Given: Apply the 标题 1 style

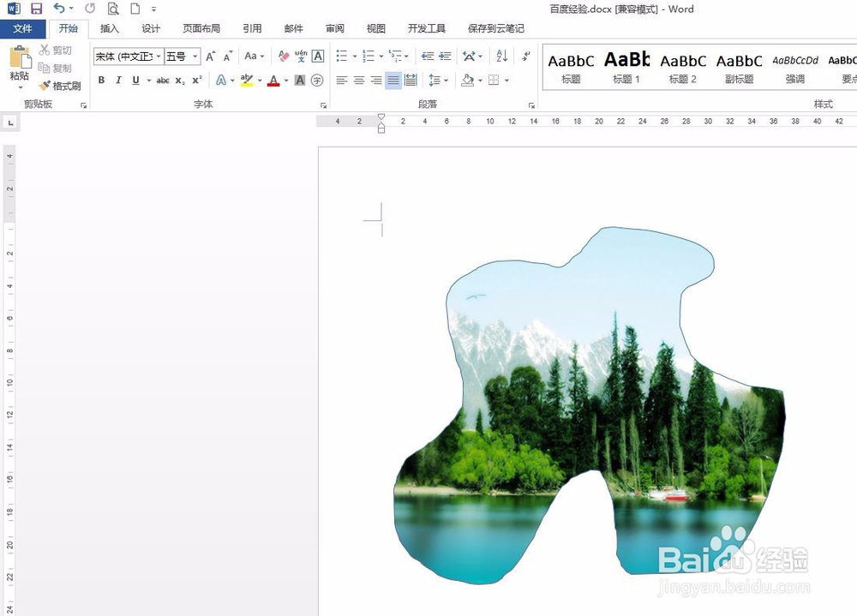Looking at the screenshot, I should (x=626, y=67).
